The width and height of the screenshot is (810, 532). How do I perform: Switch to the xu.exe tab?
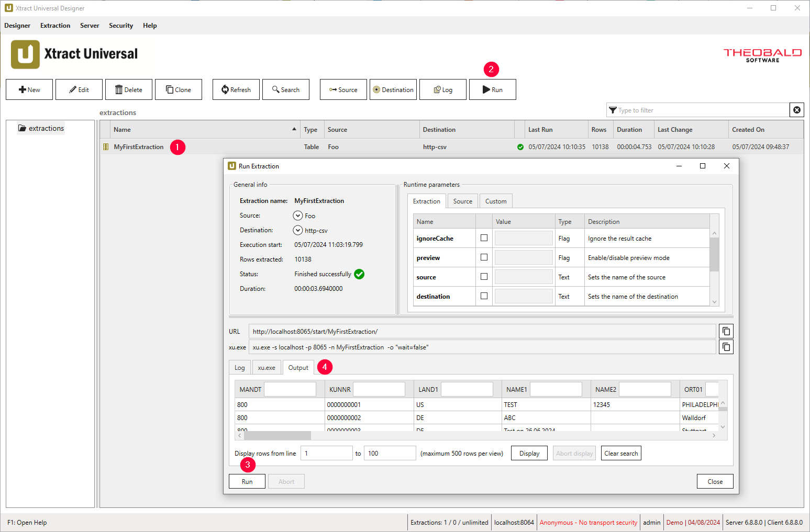click(267, 368)
